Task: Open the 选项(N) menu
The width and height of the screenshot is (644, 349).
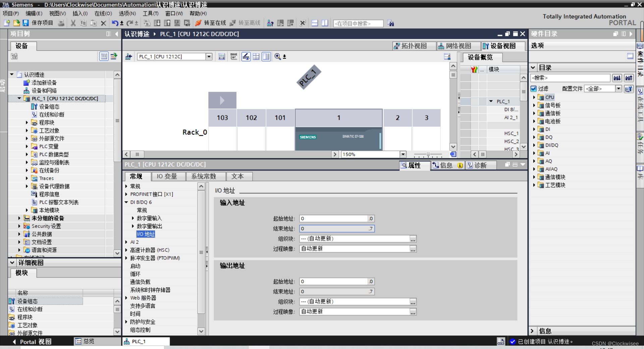Action: point(127,13)
